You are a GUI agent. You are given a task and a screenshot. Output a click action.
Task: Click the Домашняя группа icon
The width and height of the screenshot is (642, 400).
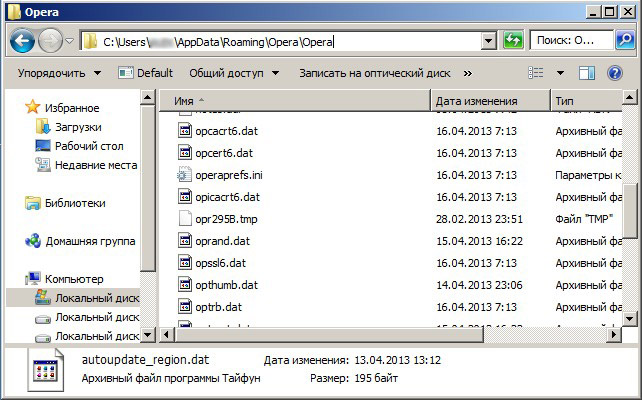point(32,241)
